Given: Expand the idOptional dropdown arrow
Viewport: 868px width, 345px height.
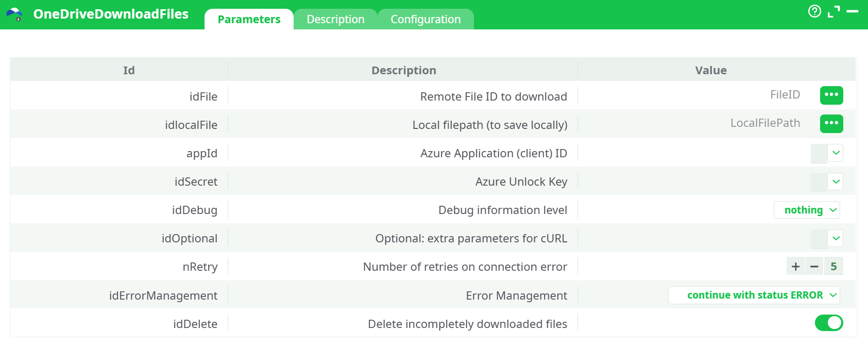Looking at the screenshot, I should (x=836, y=238).
